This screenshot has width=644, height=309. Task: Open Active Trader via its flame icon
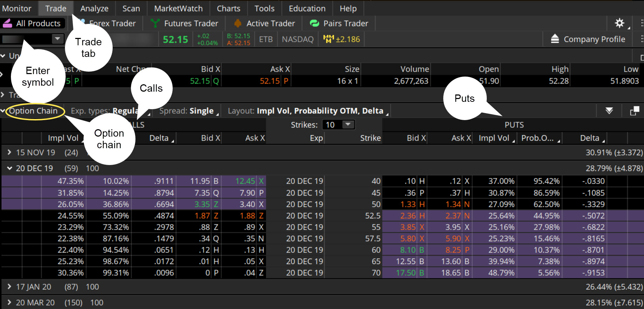click(x=238, y=24)
